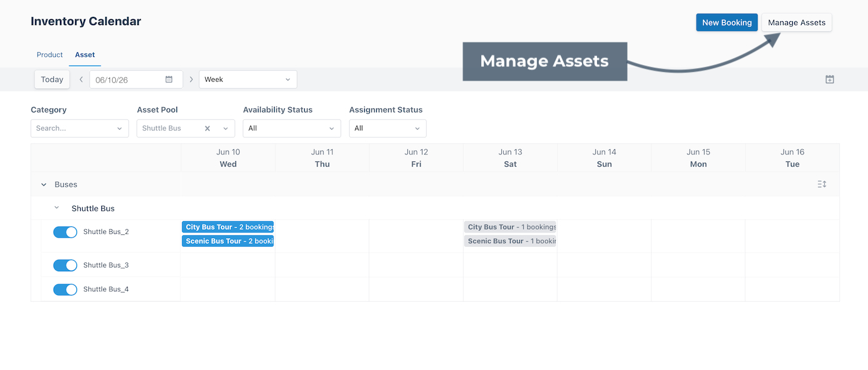Click the Jun 15 Mon column header
Screen dimensions: 868x370
(698, 158)
